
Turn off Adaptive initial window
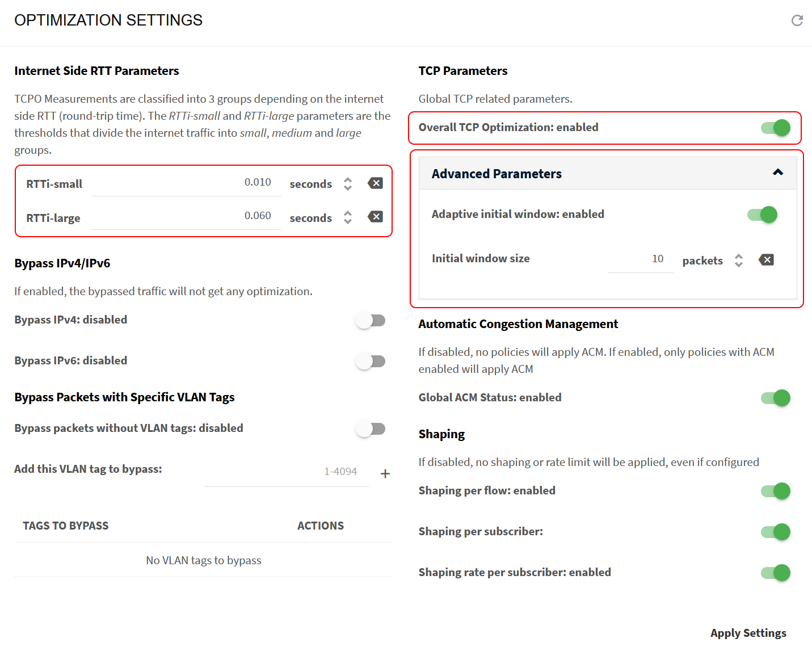tap(762, 215)
